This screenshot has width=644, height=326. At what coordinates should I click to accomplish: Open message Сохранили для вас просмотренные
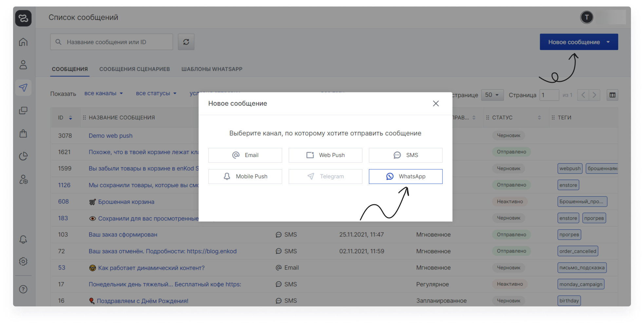148,219
